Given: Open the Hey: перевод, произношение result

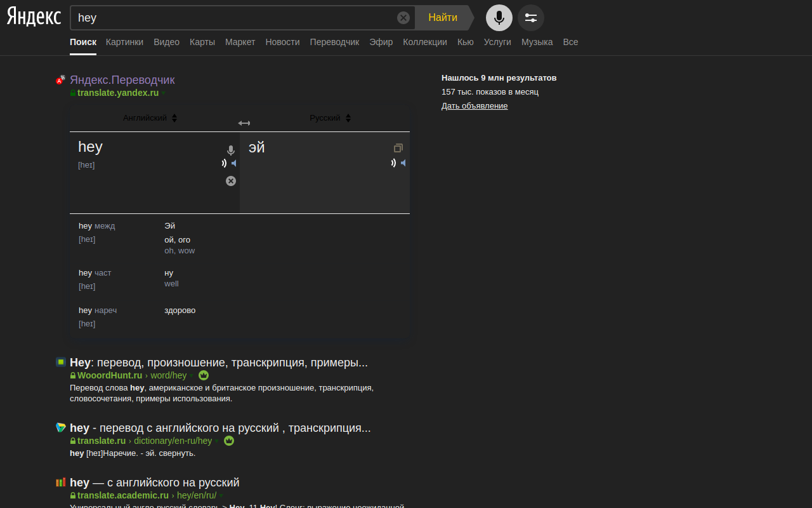Looking at the screenshot, I should pos(219,363).
